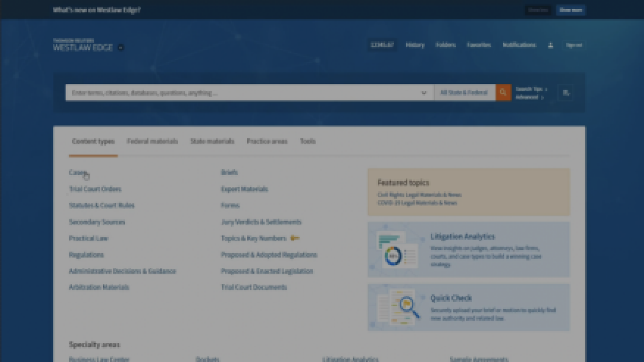Screen dimensions: 644x362
Task: Switch to the Federal materials tab
Action: coord(153,141)
